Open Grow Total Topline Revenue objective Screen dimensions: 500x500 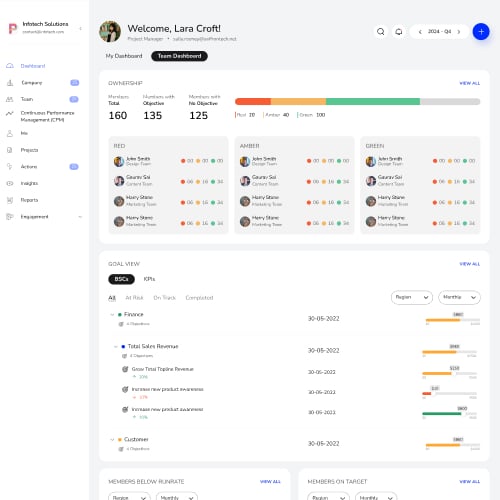163,369
